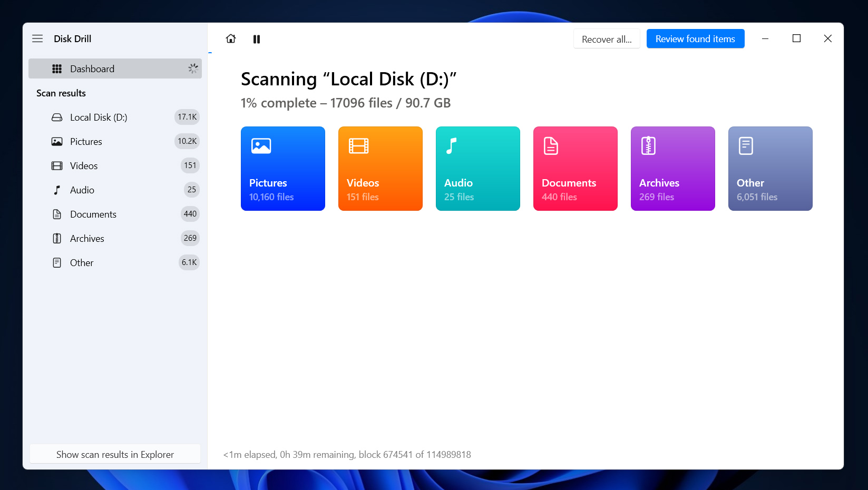The image size is (868, 490).
Task: Click the Recover all... button
Action: (607, 39)
